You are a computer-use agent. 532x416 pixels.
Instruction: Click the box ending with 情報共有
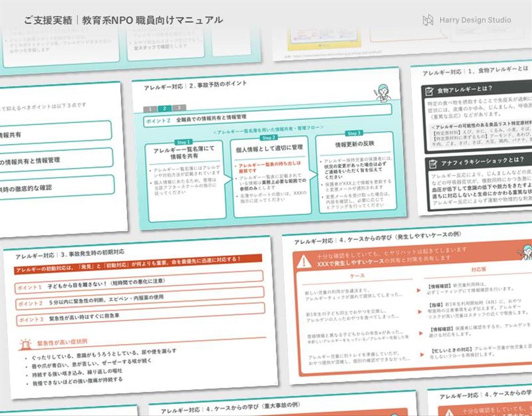[x=55, y=132]
